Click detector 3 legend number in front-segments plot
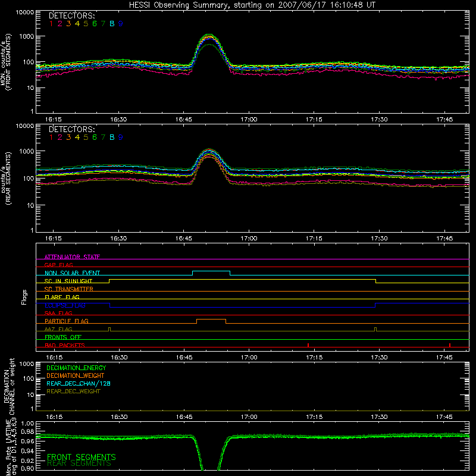Screen dimensions: 476x476 [x=68, y=24]
